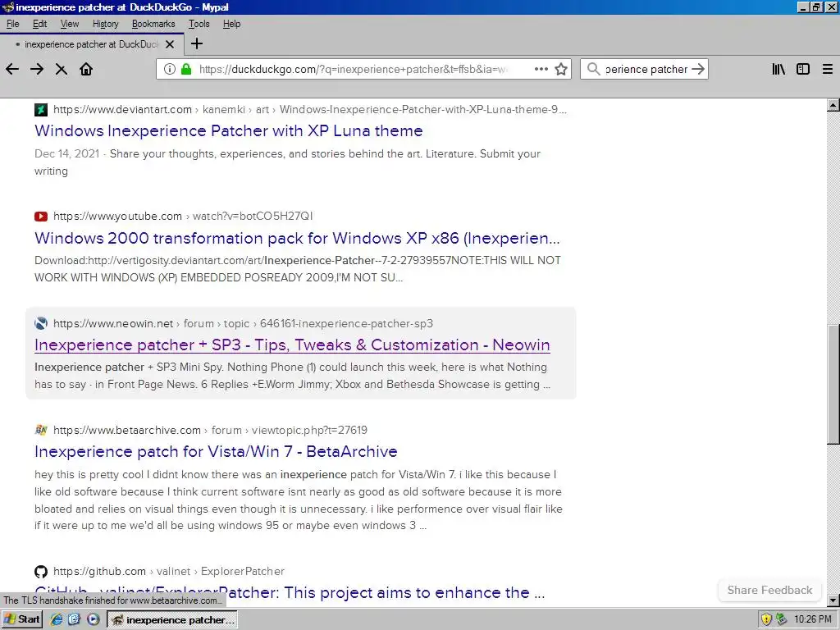This screenshot has height=630, width=840.
Task: Open Windows 2000 transformation pack YouTube result
Action: tap(297, 238)
